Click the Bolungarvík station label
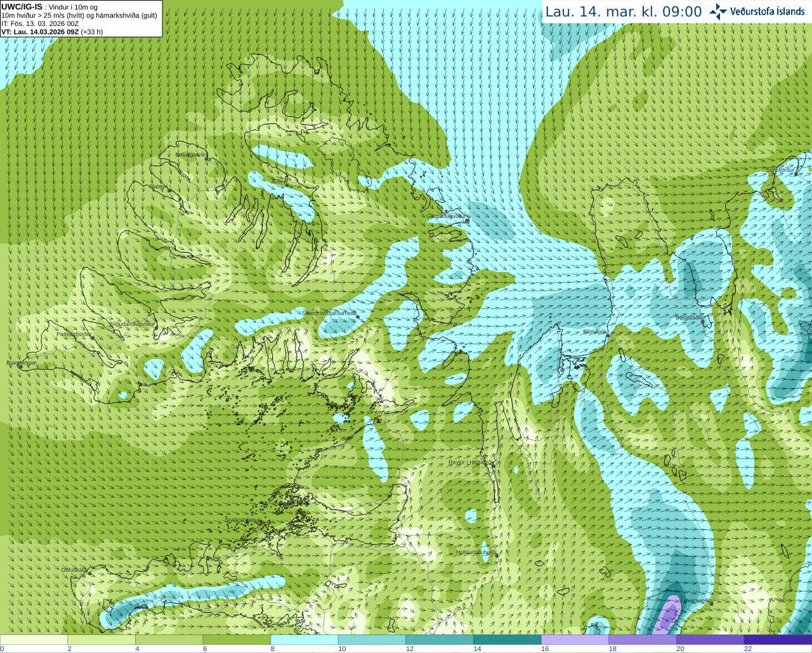The width and height of the screenshot is (812, 653). (191, 155)
